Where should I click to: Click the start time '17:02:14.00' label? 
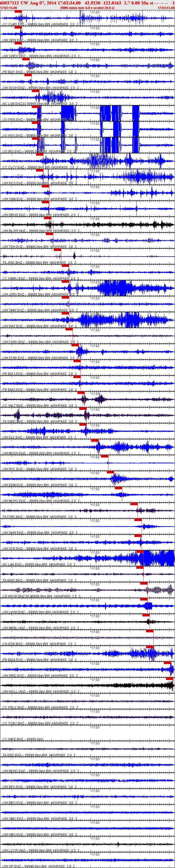point(9,7)
